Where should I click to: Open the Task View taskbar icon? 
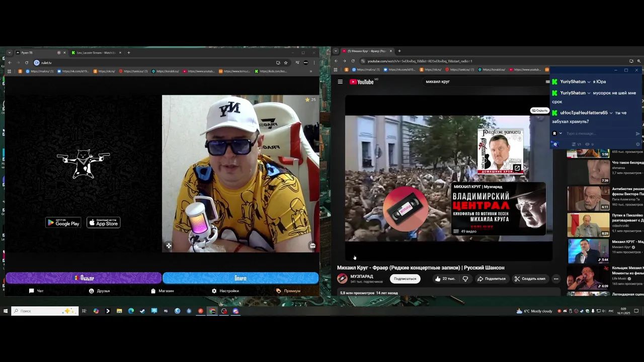pyautogui.click(x=84, y=311)
